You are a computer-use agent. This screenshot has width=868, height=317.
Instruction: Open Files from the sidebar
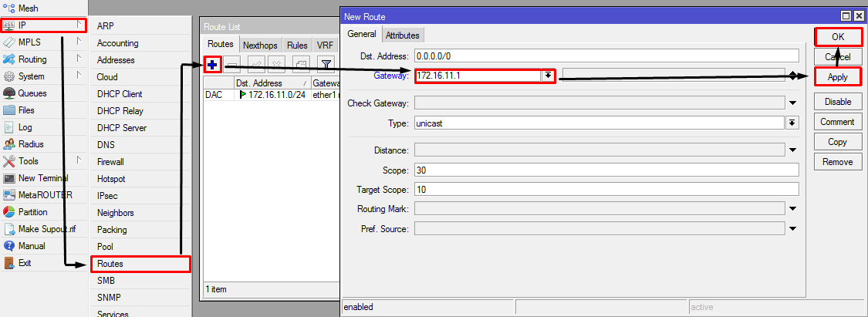tap(43, 110)
